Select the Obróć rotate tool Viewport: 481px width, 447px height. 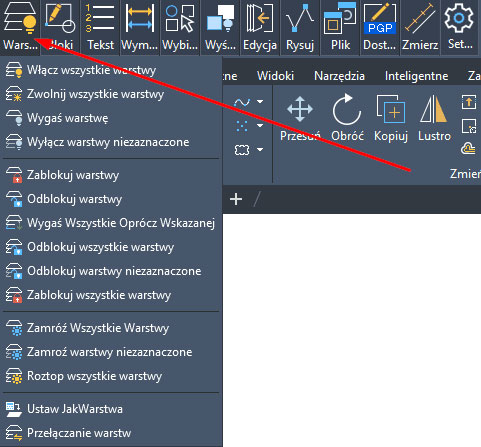[x=347, y=118]
